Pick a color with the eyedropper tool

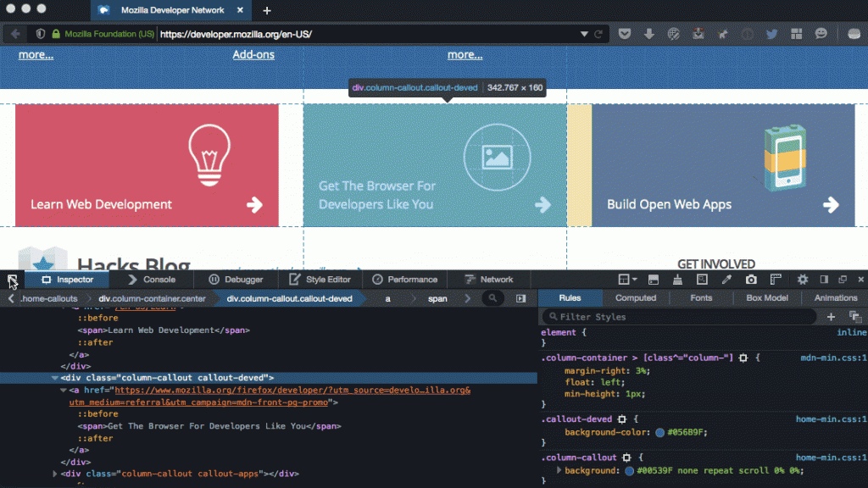[x=726, y=280]
